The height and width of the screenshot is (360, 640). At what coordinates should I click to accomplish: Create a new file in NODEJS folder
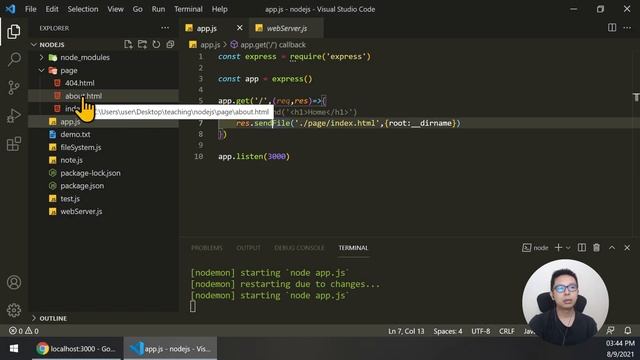click(x=128, y=44)
